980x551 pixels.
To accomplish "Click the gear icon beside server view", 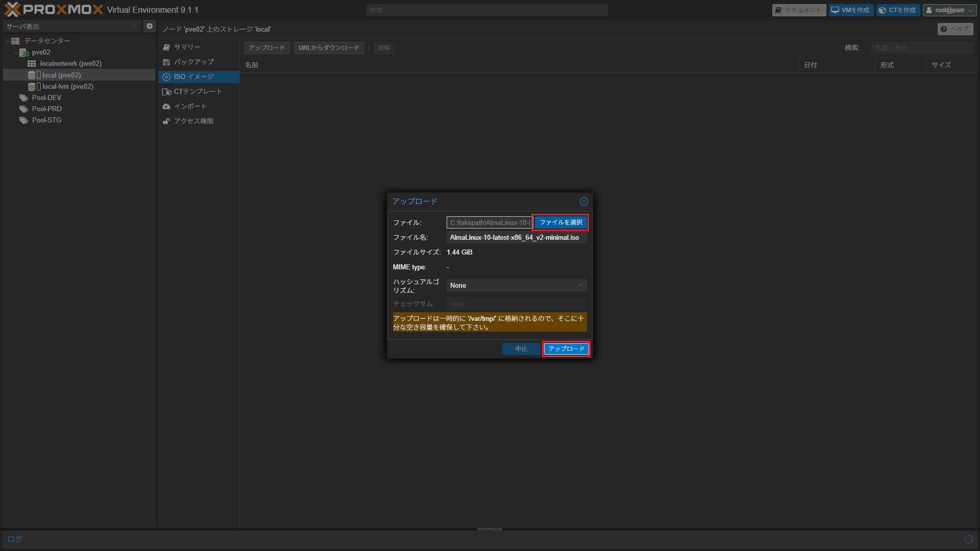I will pyautogui.click(x=149, y=26).
